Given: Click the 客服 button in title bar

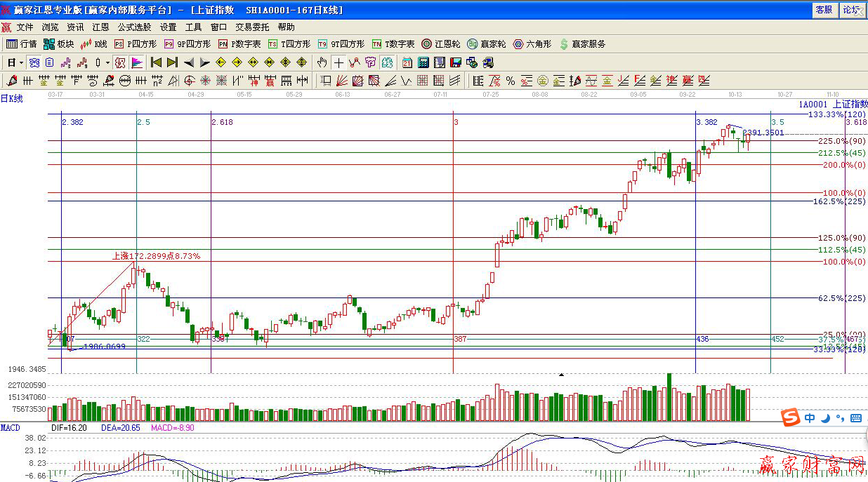Looking at the screenshot, I should tap(823, 10).
